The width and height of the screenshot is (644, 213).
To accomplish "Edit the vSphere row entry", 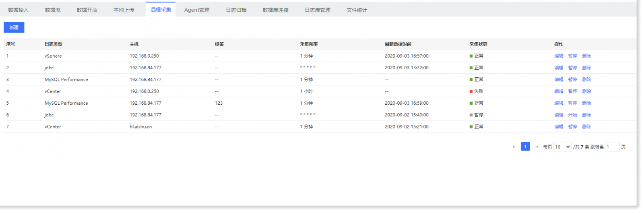I will tap(559, 56).
